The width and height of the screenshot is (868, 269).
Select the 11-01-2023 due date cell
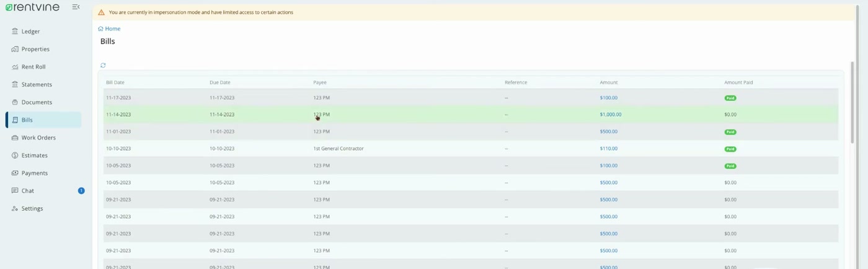222,131
